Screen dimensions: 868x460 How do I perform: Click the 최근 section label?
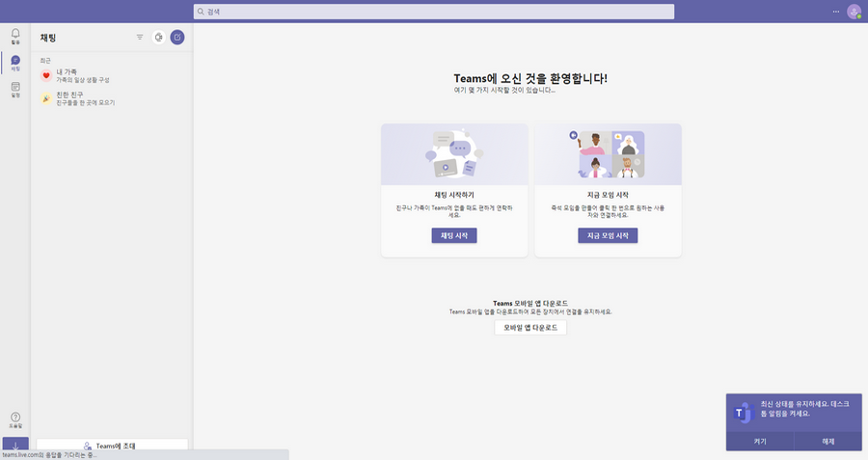(x=45, y=61)
